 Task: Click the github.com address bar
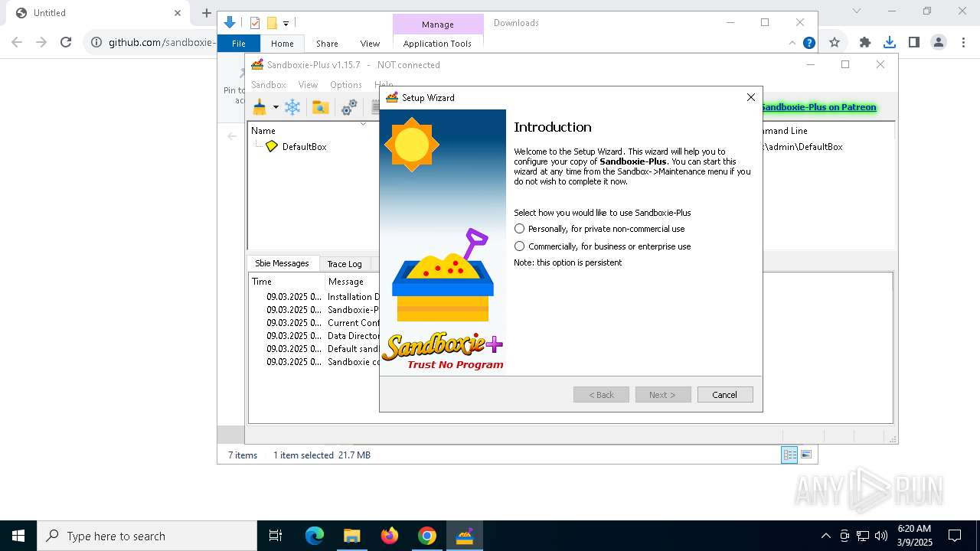(x=162, y=42)
